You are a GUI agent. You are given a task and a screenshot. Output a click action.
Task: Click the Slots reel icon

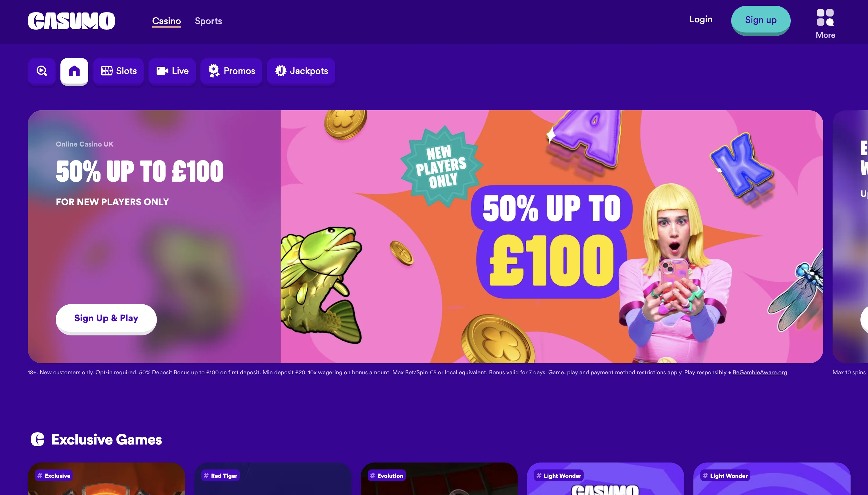(x=107, y=71)
